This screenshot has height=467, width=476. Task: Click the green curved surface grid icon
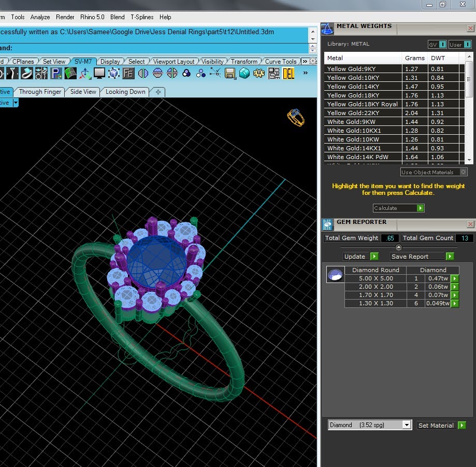70,73
